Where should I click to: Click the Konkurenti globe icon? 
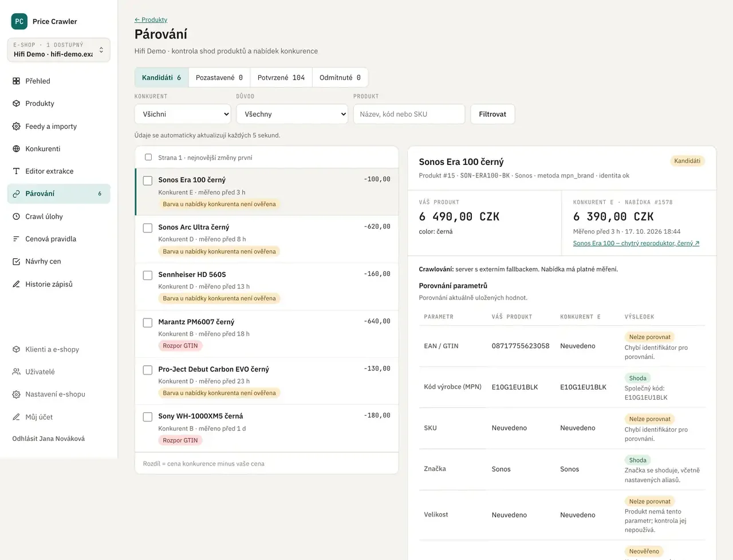click(16, 149)
